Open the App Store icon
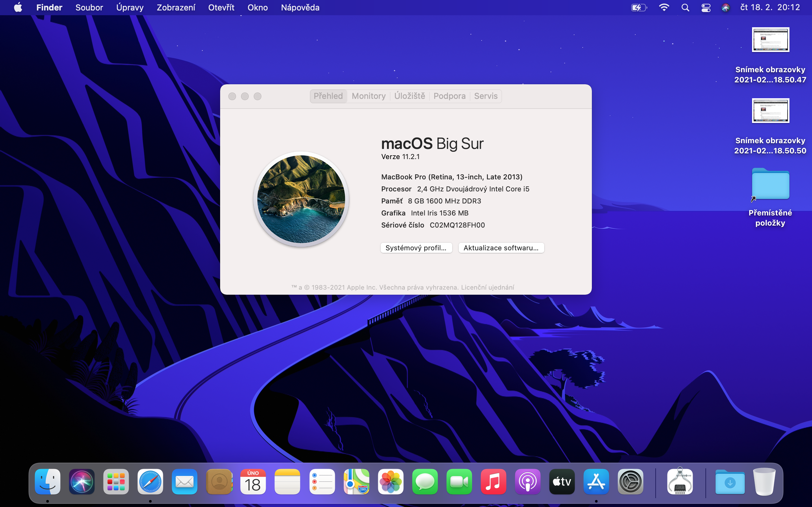 pos(596,482)
